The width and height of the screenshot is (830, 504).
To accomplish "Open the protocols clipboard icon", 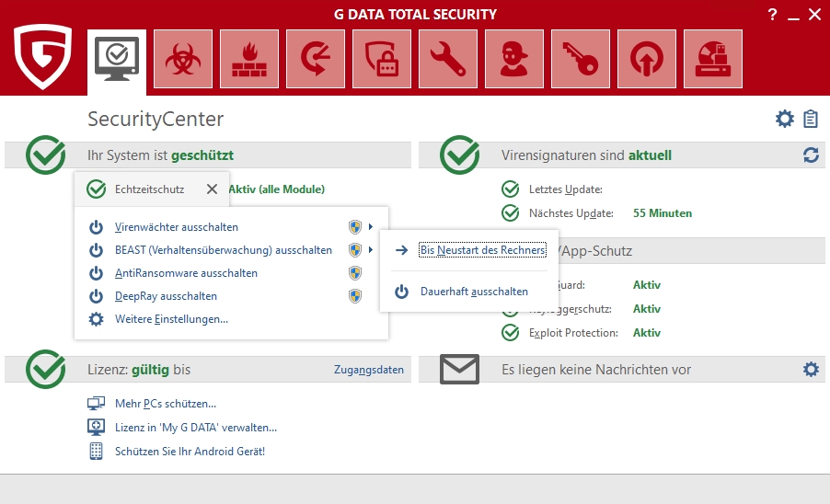I will 811,119.
